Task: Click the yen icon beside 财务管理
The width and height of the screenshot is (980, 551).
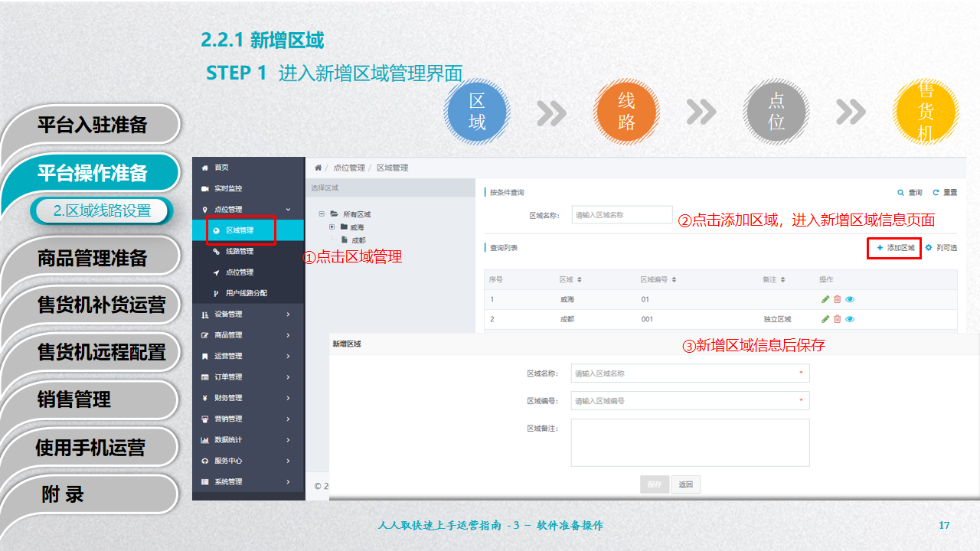Action: click(x=204, y=398)
